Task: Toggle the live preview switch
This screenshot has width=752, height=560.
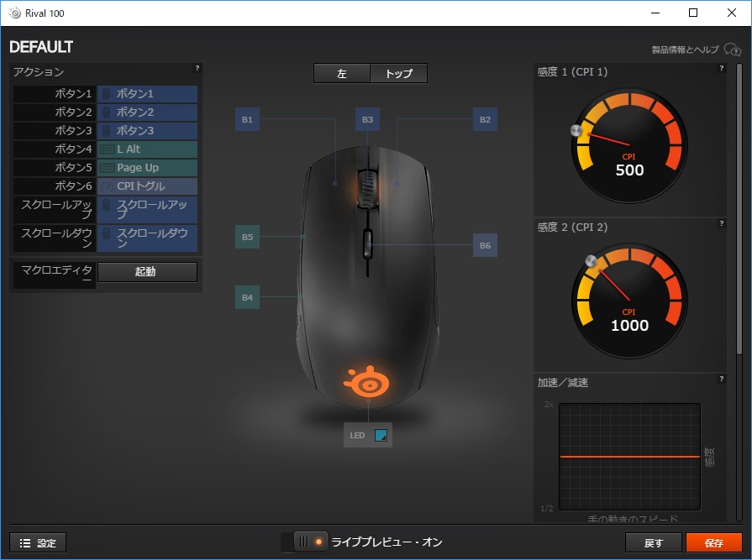Action: (304, 542)
